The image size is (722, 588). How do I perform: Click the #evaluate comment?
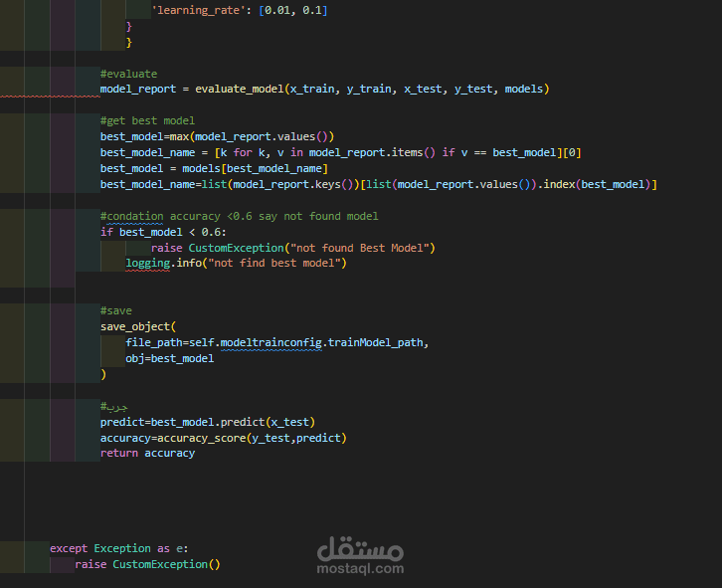(x=128, y=74)
